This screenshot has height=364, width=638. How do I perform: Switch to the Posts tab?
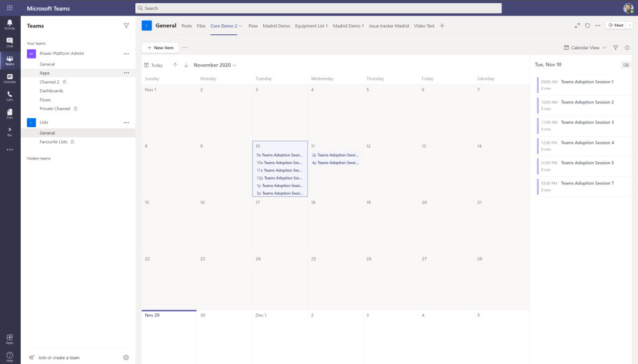tap(186, 26)
